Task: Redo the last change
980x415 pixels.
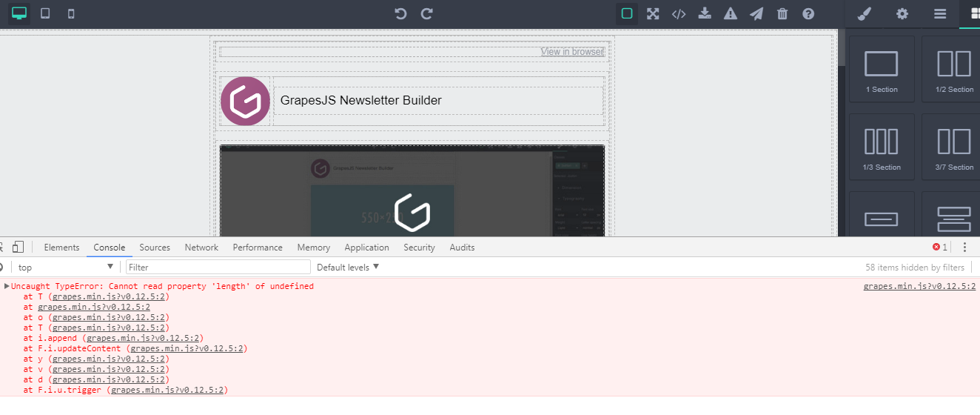Action: point(426,13)
